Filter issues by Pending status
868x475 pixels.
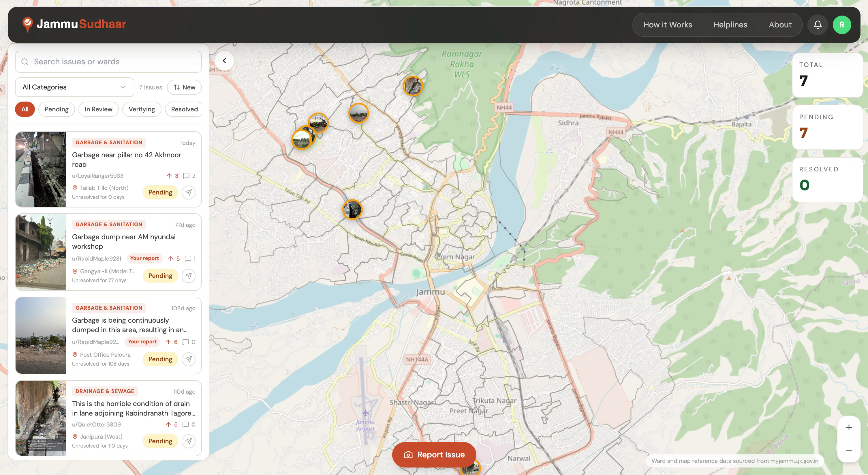click(x=57, y=109)
